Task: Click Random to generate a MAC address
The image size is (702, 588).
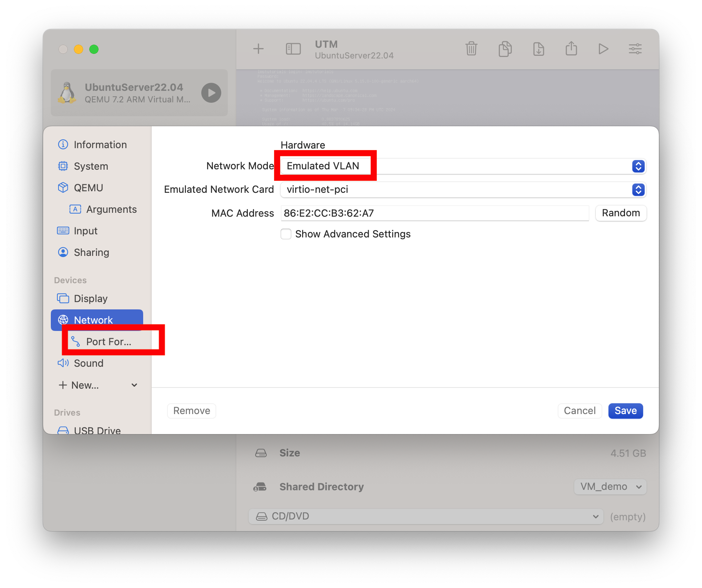Action: (x=621, y=213)
